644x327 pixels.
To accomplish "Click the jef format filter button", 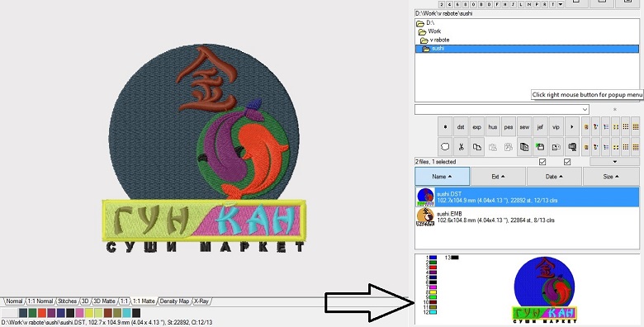I will [x=540, y=127].
